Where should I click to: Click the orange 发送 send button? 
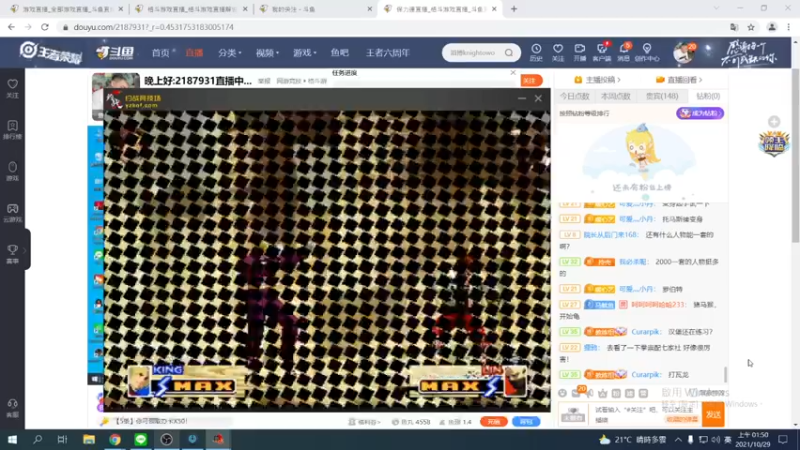[713, 414]
